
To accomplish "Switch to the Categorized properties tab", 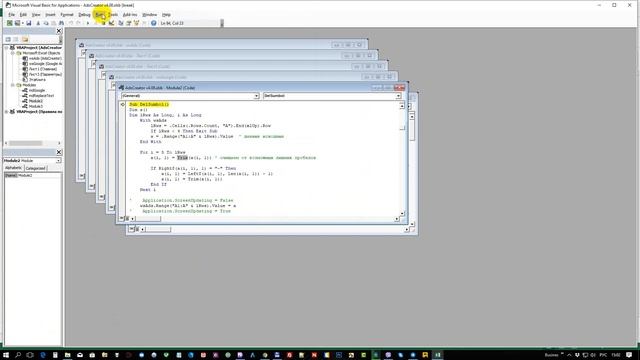I will (36, 168).
